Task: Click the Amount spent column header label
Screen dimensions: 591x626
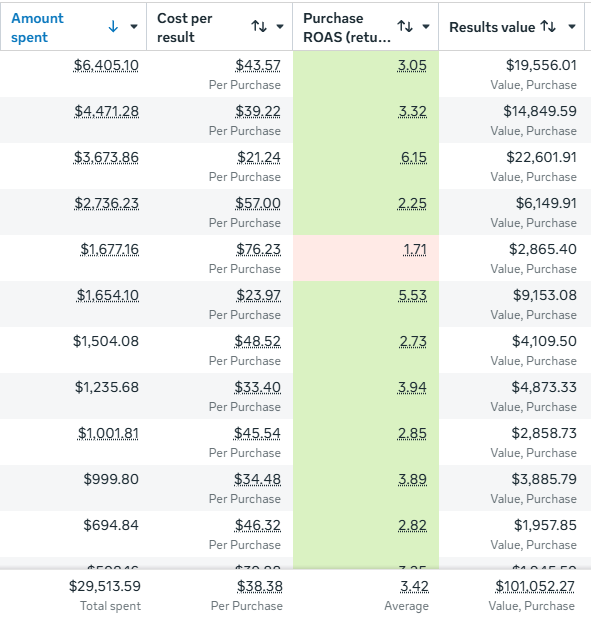Action: pyautogui.click(x=37, y=28)
